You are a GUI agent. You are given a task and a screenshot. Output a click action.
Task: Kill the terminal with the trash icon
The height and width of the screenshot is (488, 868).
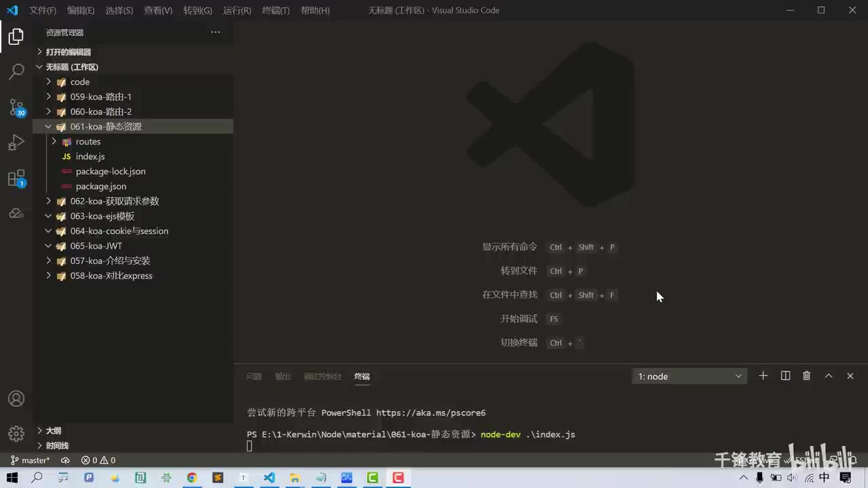tap(807, 376)
